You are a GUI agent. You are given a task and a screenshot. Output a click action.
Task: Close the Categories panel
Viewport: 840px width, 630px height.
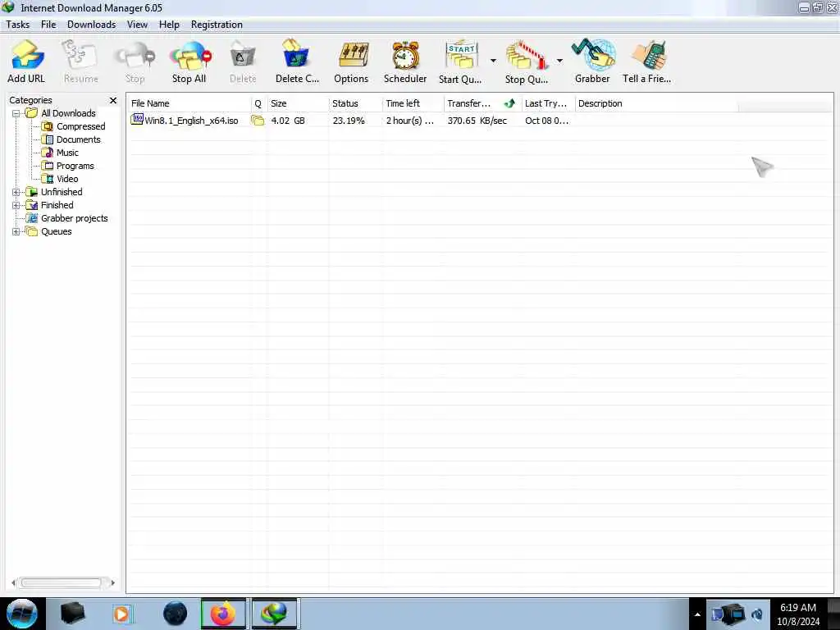113,100
